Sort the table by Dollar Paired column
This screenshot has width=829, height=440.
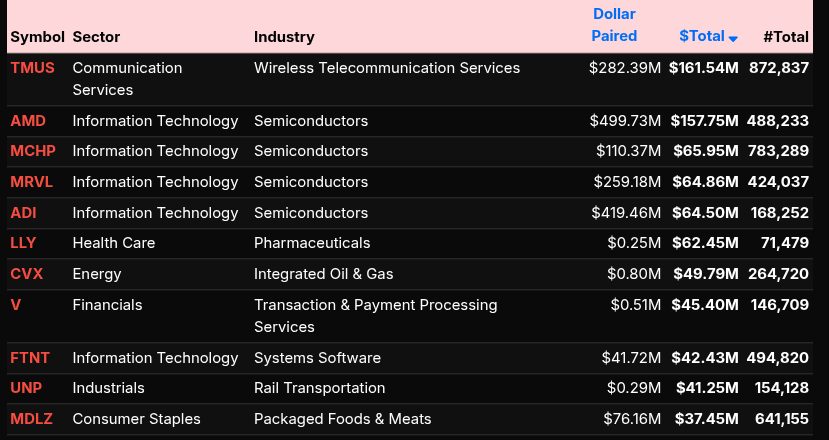click(614, 25)
